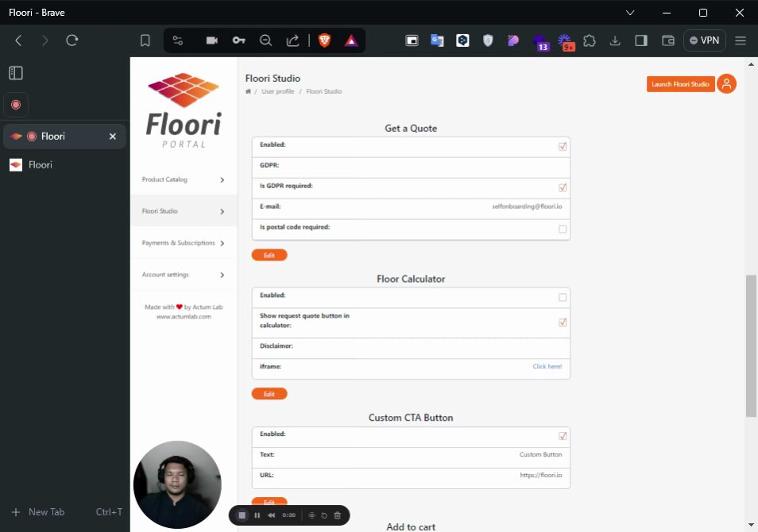Click the password key icon
Screen dimensions: 758x532
tap(239, 40)
